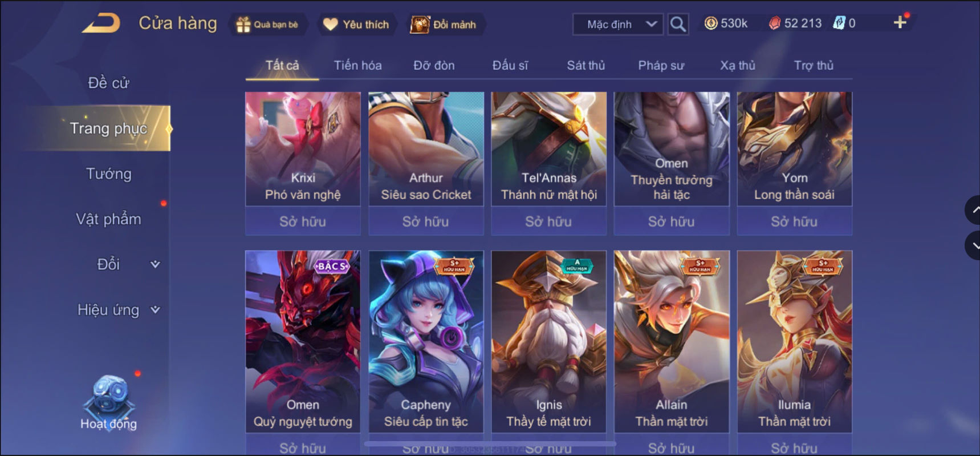The image size is (980, 456).
Task: Click the plus icon to add currency
Action: (900, 22)
